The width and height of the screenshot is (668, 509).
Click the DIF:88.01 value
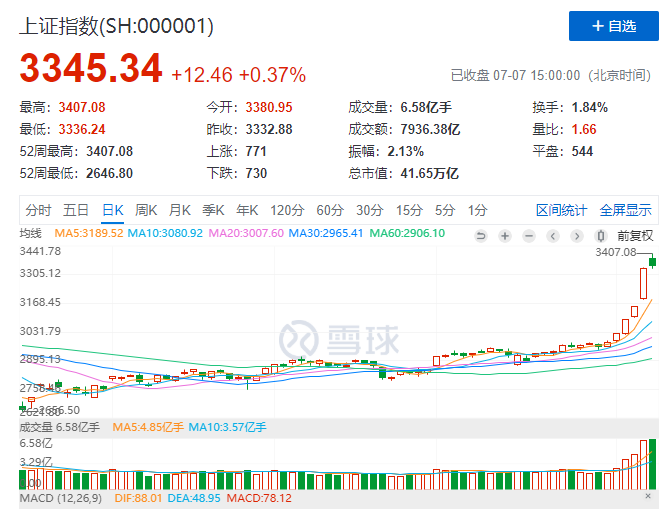138,498
